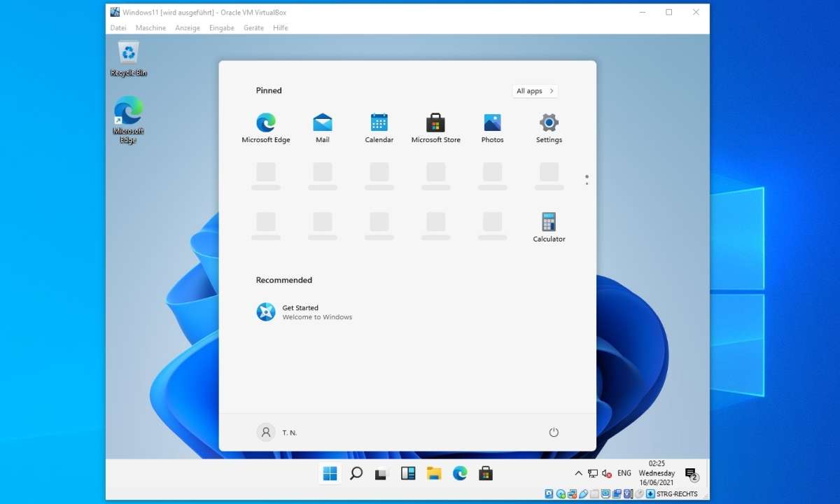Screen dimensions: 840x504
Task: Open Task View on the taskbar
Action: (381, 474)
